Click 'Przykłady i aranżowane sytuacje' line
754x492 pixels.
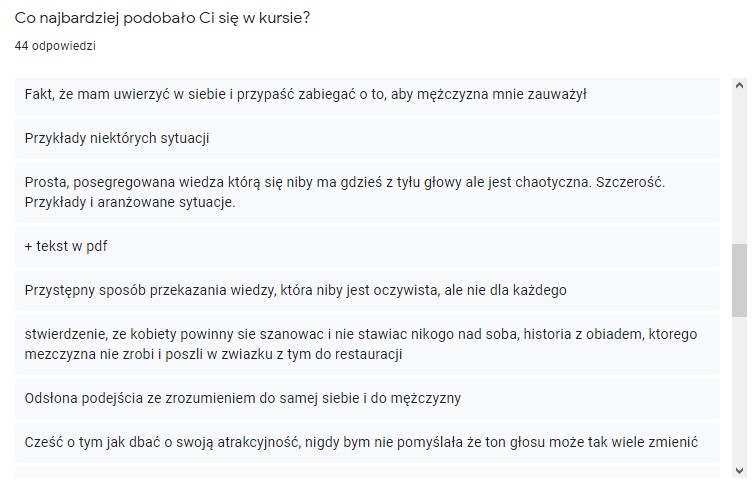coord(130,202)
